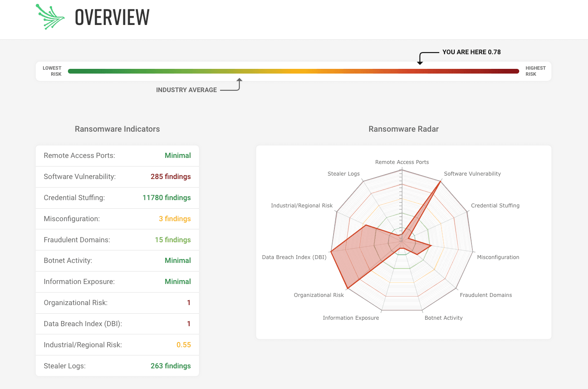Click the risk gradient bar

pos(293,71)
